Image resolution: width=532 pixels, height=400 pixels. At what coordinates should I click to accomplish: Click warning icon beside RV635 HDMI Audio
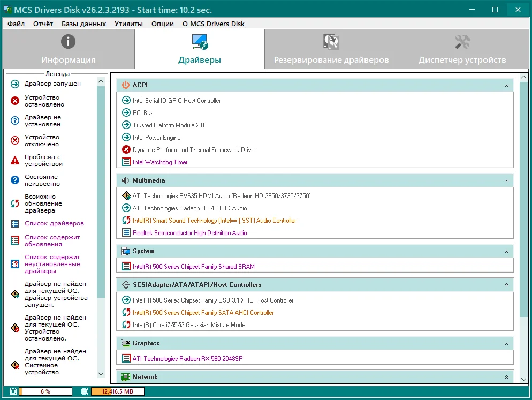coord(126,196)
